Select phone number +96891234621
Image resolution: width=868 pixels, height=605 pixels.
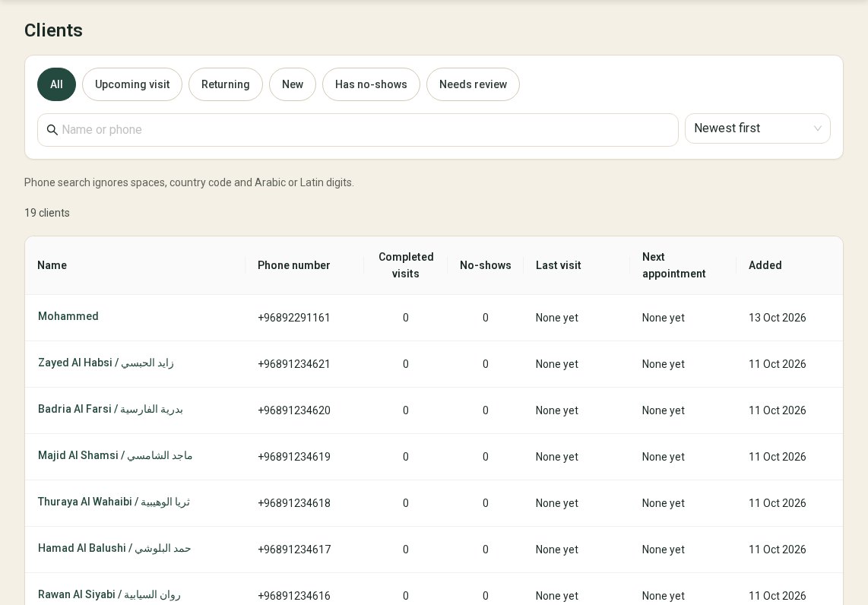click(294, 364)
